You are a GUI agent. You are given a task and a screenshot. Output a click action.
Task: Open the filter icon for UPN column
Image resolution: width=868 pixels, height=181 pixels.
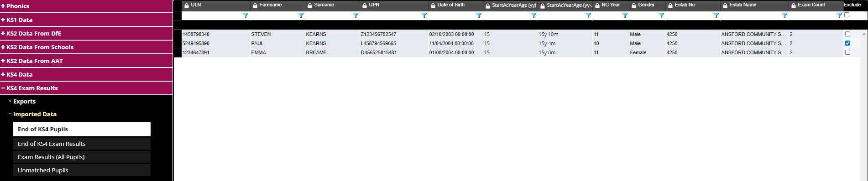tap(424, 16)
